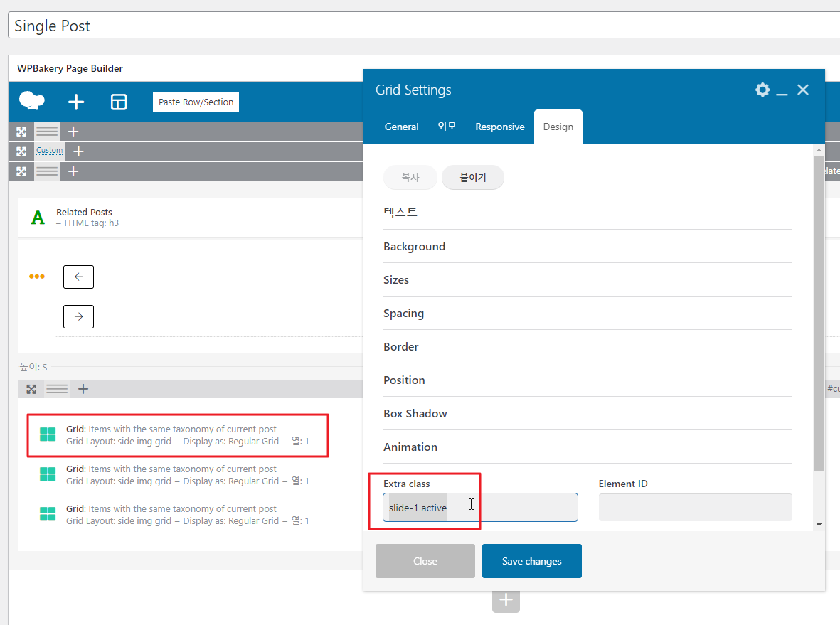This screenshot has height=625, width=840.
Task: Select the Design tab
Action: [558, 127]
